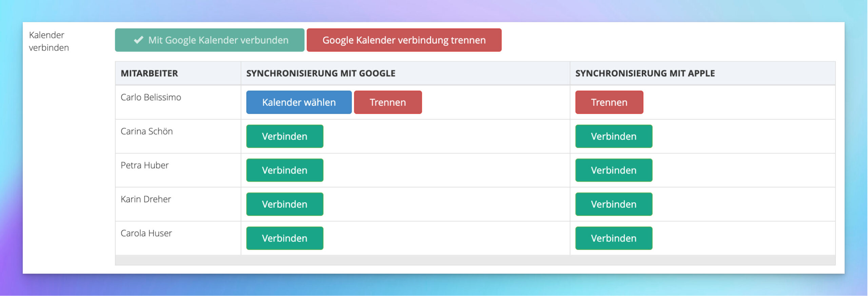Click 'Synchronisierung mit Apple' column header
The width and height of the screenshot is (868, 296).
click(x=645, y=73)
